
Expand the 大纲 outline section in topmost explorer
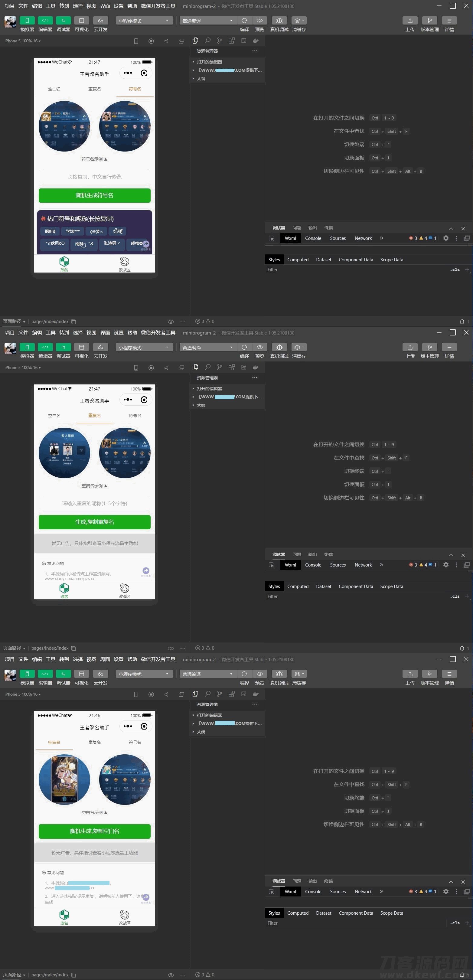point(201,79)
